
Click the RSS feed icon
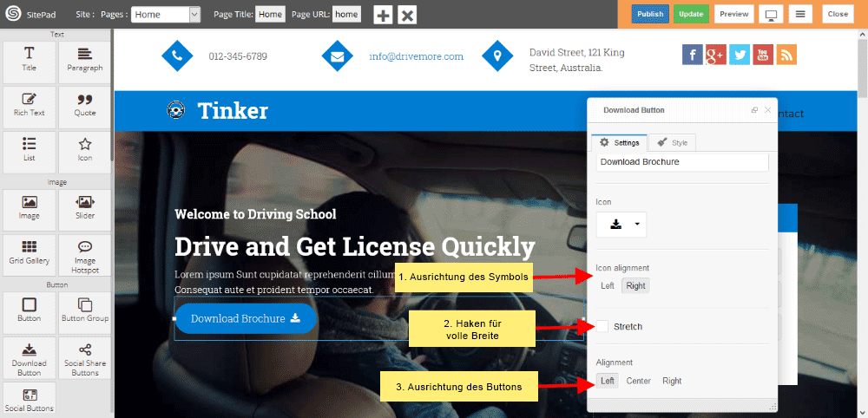click(786, 55)
